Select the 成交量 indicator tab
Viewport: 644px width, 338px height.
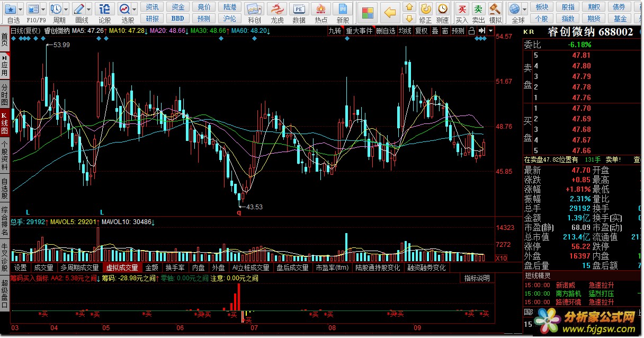point(43,268)
